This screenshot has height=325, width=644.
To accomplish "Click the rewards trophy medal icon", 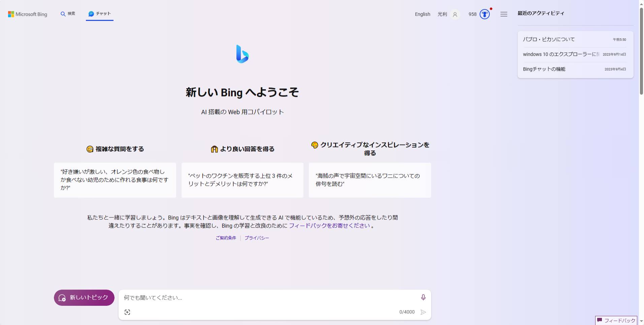I will point(485,14).
